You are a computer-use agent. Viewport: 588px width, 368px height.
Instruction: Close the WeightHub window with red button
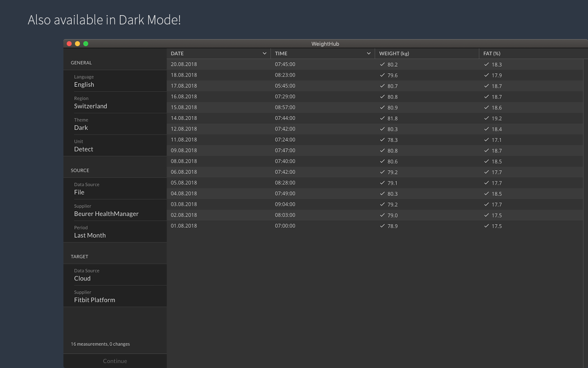(69, 44)
